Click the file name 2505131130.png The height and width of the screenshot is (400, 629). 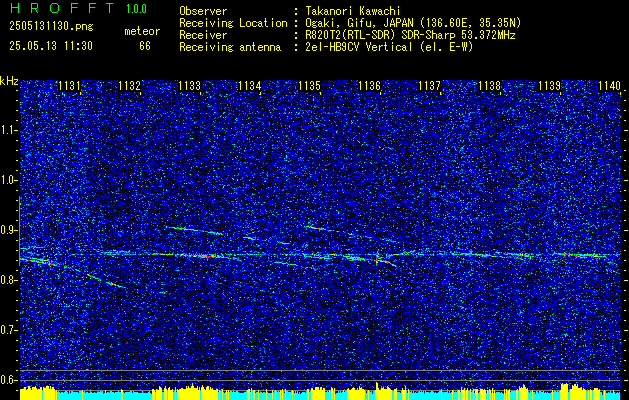tap(51, 26)
